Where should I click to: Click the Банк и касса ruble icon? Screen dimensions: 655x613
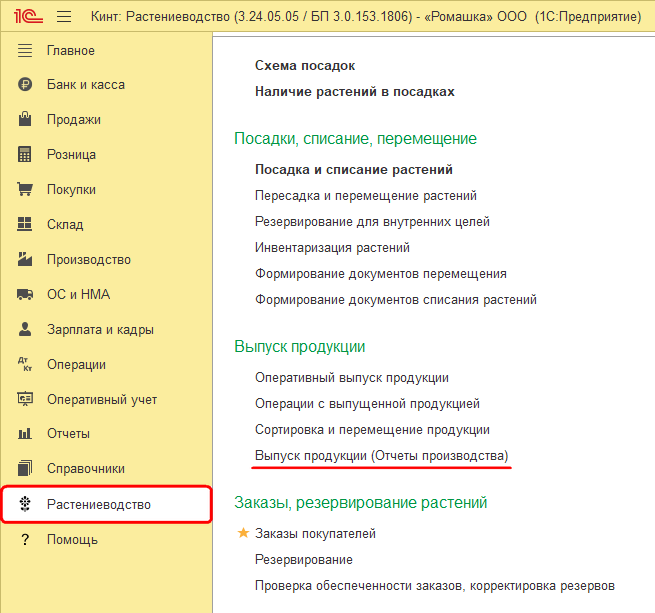(25, 84)
